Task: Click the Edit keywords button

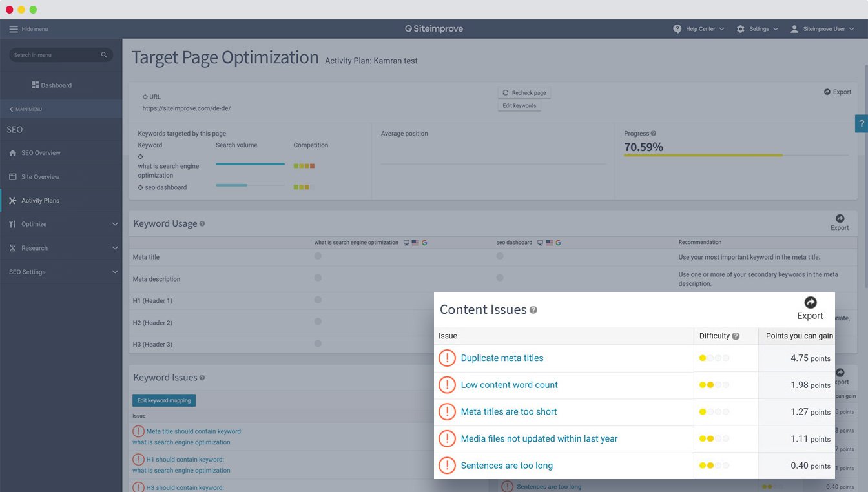Action: tap(519, 106)
